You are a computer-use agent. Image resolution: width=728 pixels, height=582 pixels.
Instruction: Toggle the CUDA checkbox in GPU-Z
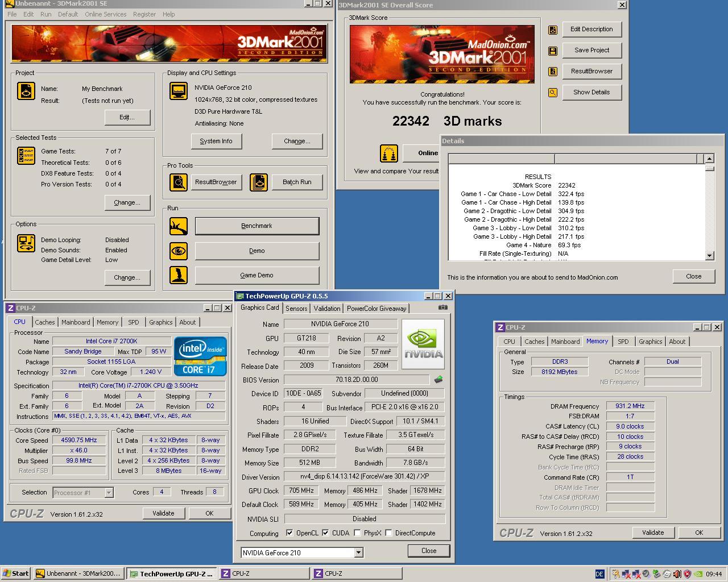click(325, 533)
